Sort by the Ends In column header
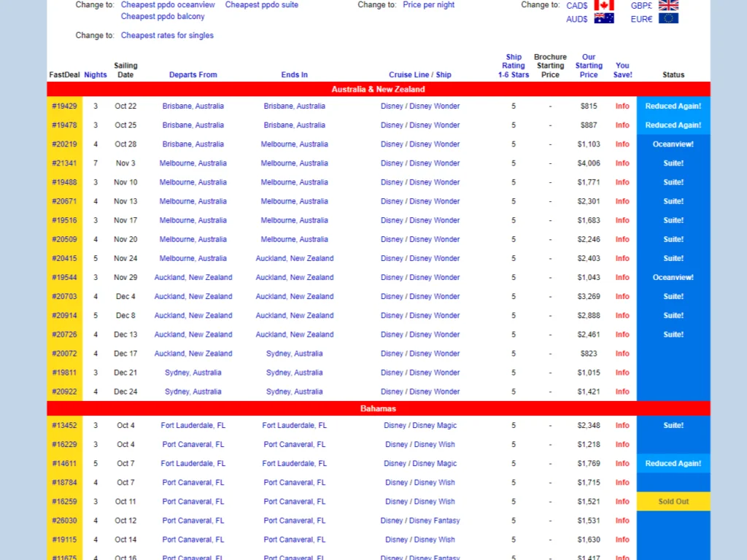Screen dimensions: 747x560 [295, 75]
